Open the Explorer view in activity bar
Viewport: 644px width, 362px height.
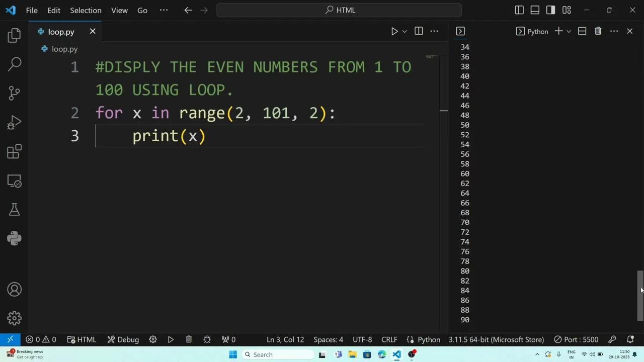click(x=14, y=35)
